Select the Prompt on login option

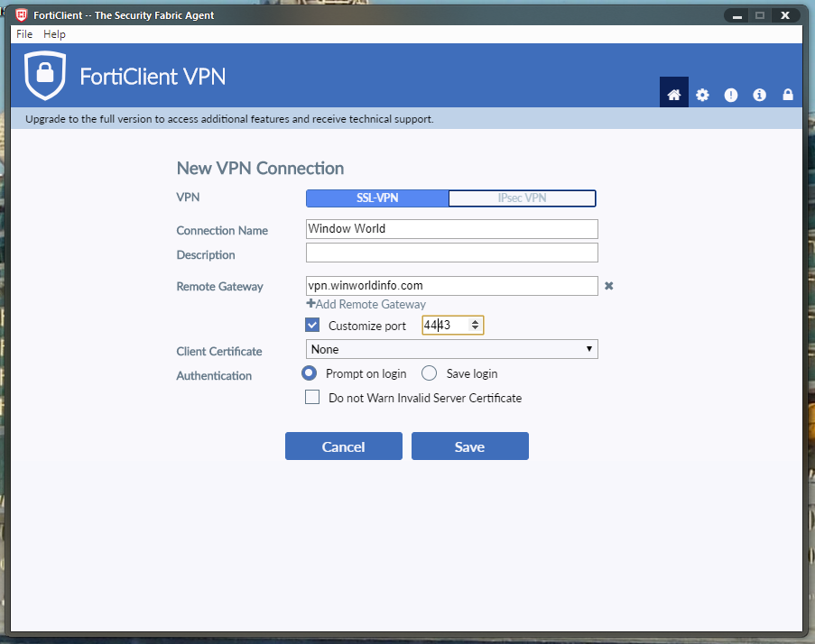tap(310, 373)
